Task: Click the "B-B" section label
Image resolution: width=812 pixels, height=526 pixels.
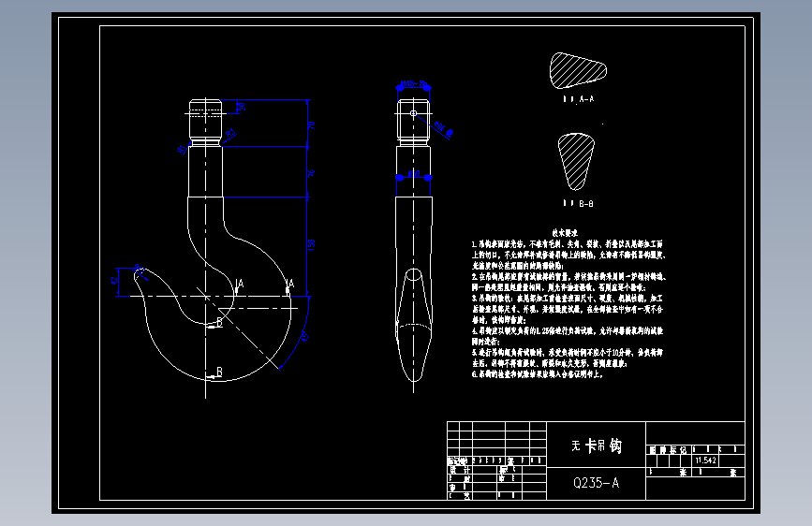Action: 586,204
